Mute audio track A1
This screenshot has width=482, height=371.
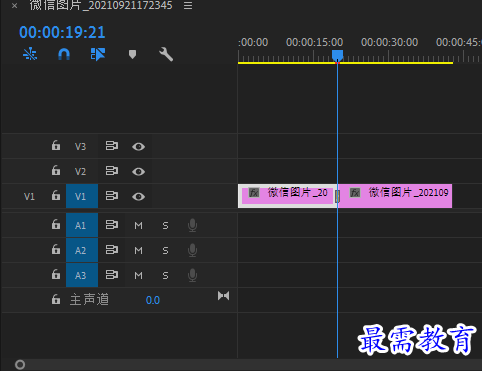[138, 226]
